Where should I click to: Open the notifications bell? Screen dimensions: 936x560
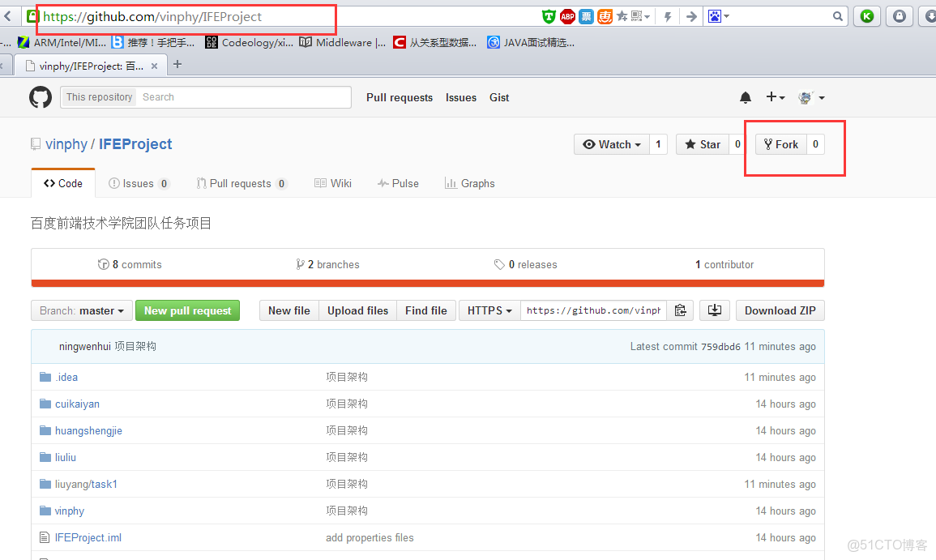click(745, 97)
